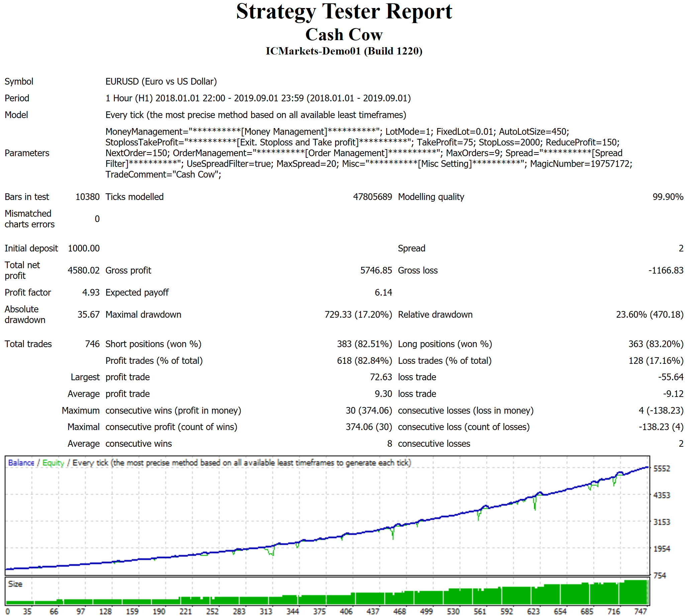The height and width of the screenshot is (616, 689).
Task: Select the Period date range text
Action: pos(258,98)
